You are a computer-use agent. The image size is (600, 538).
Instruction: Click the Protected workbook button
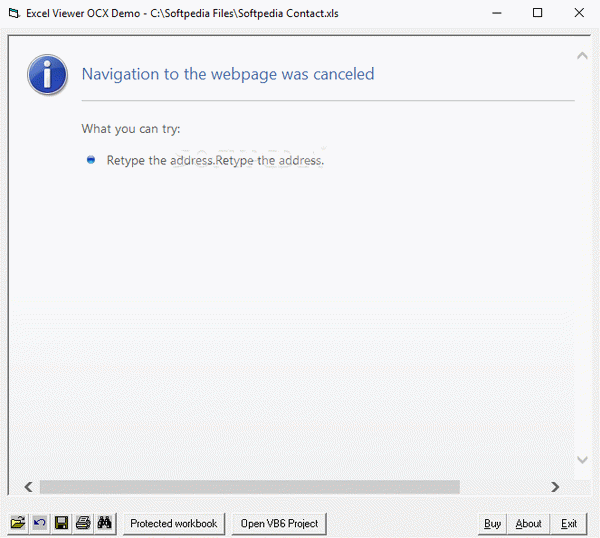click(174, 523)
